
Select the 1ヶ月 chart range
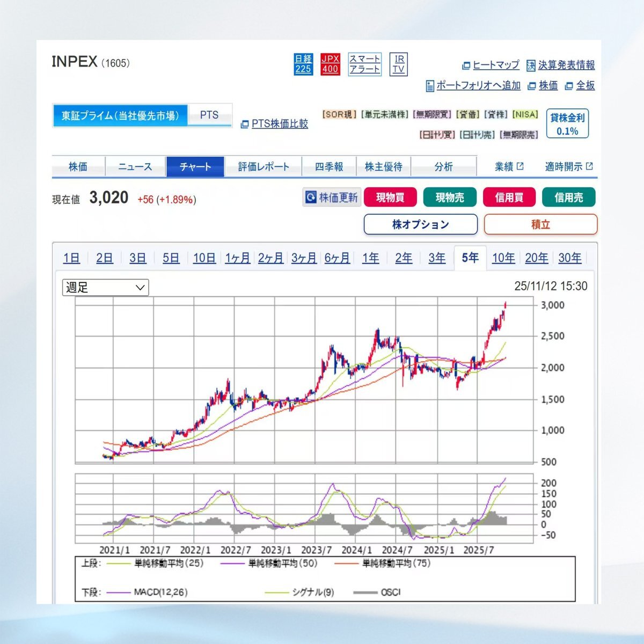coord(238,258)
